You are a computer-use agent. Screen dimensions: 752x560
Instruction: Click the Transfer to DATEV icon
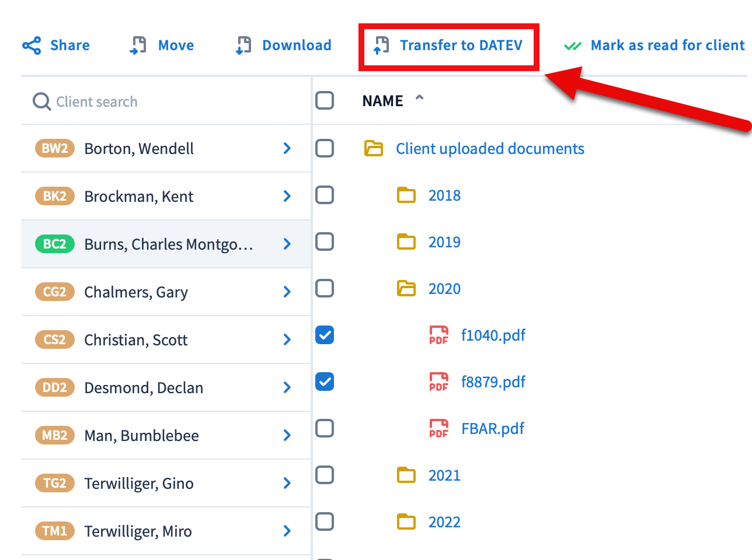(381, 45)
